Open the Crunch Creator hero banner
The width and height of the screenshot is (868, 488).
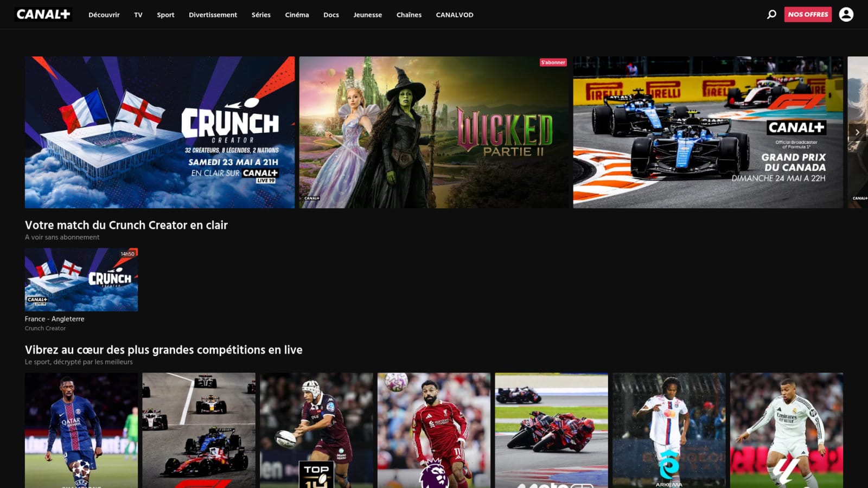coord(159,132)
